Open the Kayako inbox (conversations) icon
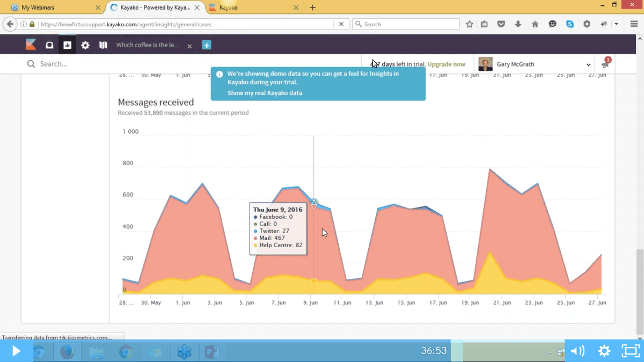 tap(49, 46)
